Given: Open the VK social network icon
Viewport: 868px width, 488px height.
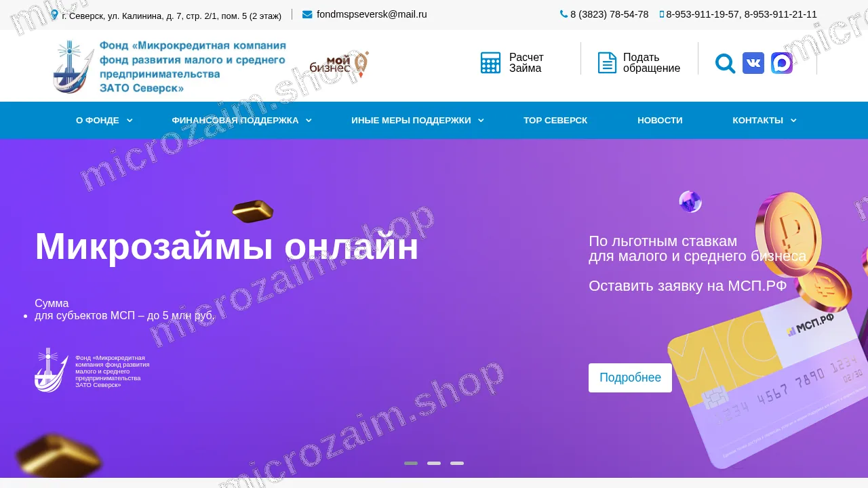Looking at the screenshot, I should pos(753,63).
